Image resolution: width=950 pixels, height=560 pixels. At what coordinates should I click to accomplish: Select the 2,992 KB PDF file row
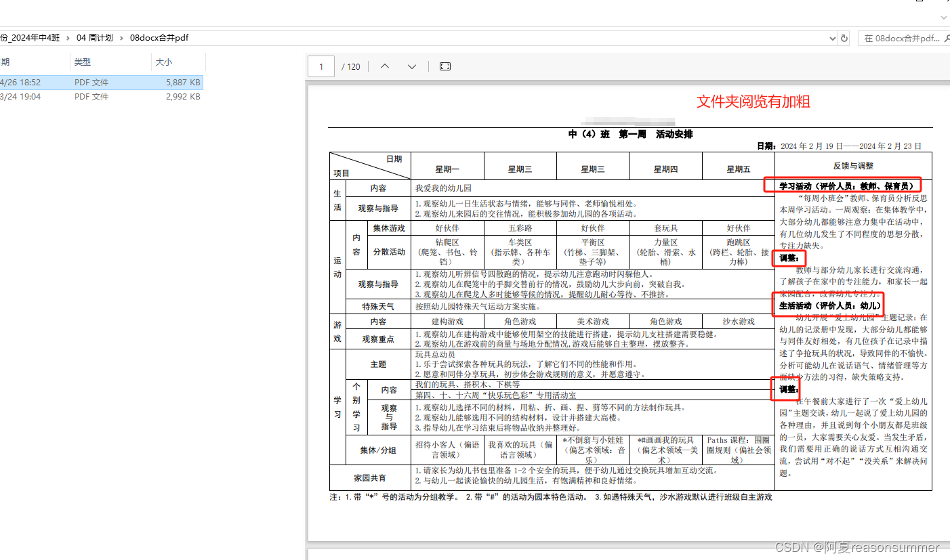[x=102, y=96]
